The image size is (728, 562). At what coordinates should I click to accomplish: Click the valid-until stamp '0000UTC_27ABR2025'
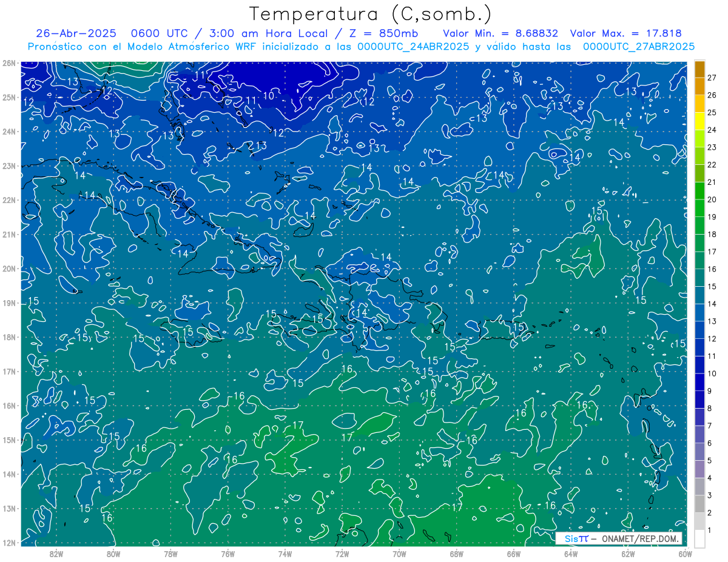click(638, 47)
